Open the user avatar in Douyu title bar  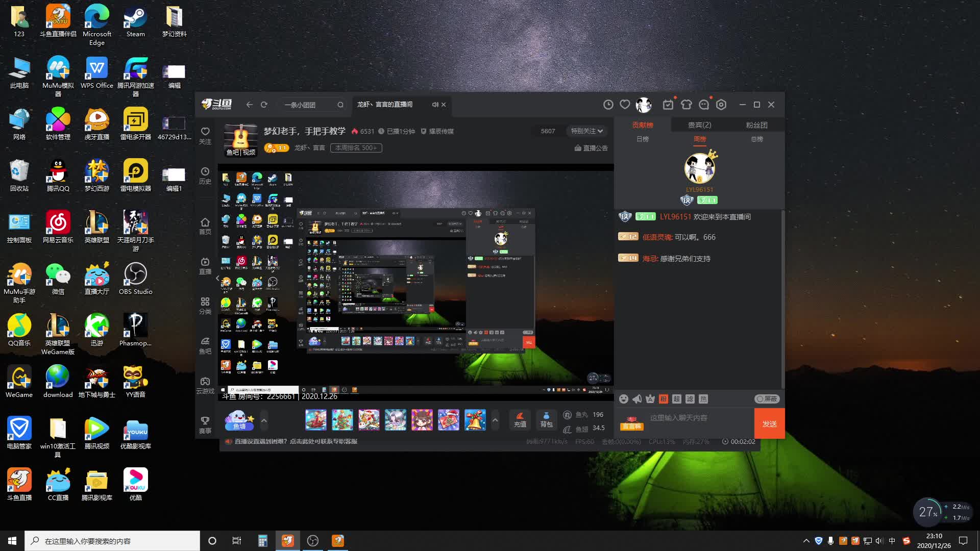click(644, 105)
